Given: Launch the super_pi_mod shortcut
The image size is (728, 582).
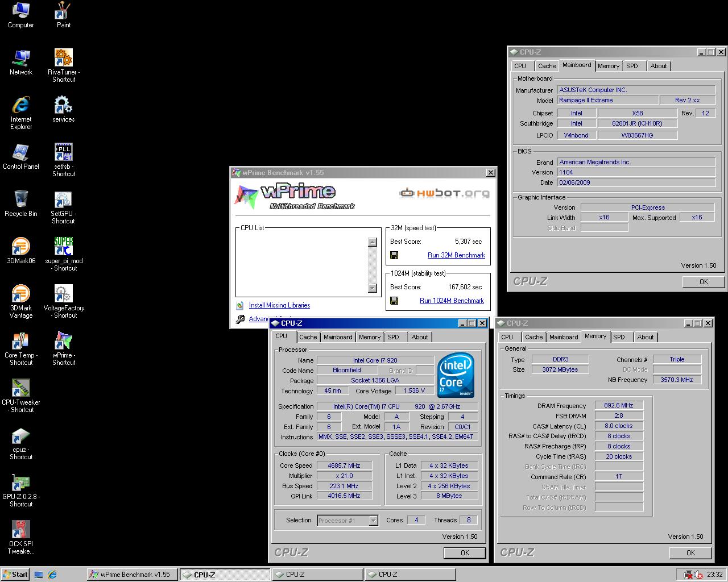Looking at the screenshot, I should (x=64, y=255).
